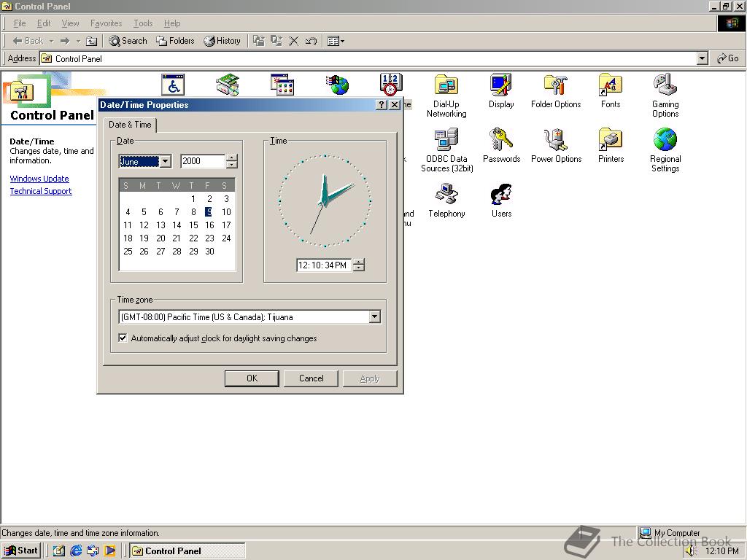
Task: Open the File menu
Action: [20, 23]
